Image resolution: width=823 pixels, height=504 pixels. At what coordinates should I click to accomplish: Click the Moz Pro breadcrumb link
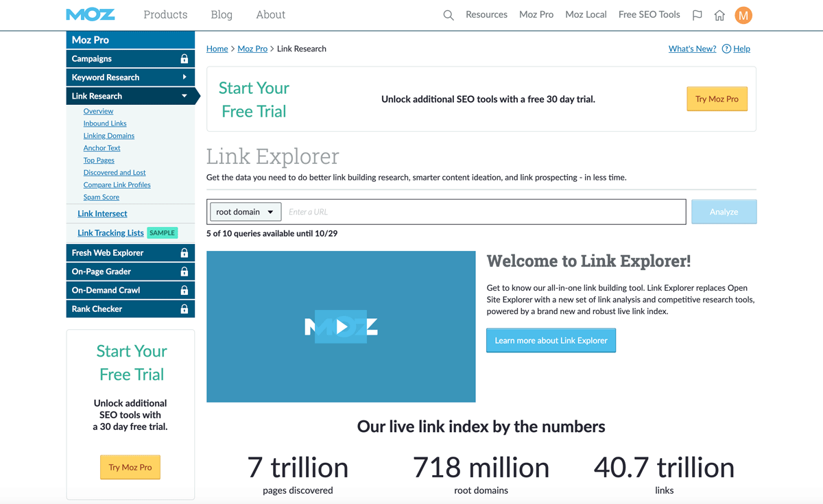tap(252, 49)
